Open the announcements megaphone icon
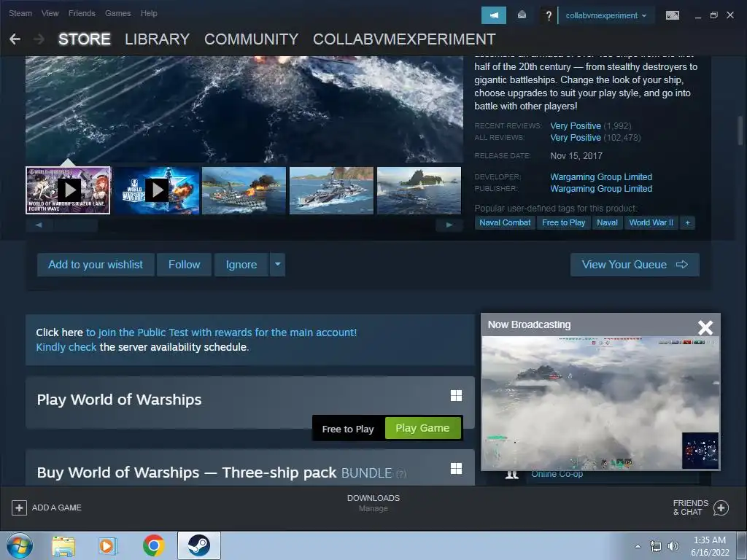Image resolution: width=747 pixels, height=560 pixels. point(494,15)
